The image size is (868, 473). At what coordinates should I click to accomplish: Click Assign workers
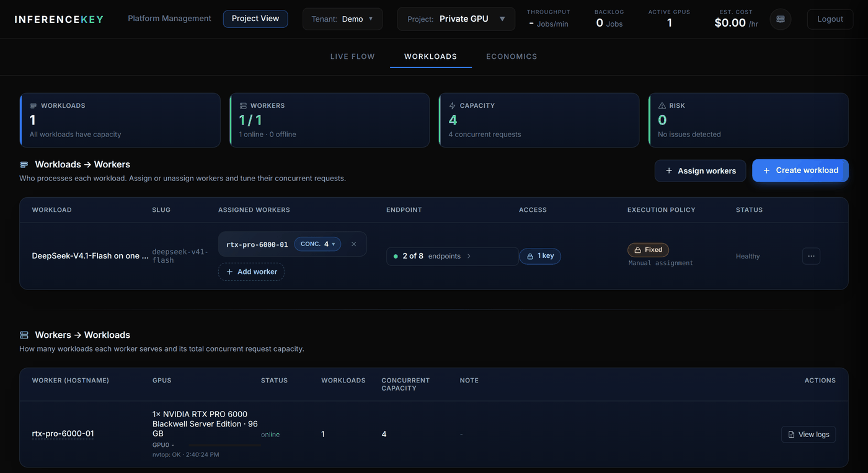(700, 170)
